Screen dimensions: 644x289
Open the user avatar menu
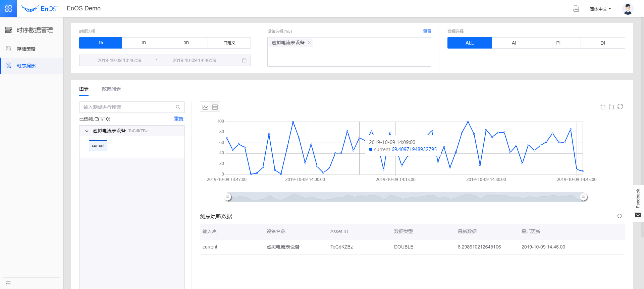(x=628, y=9)
